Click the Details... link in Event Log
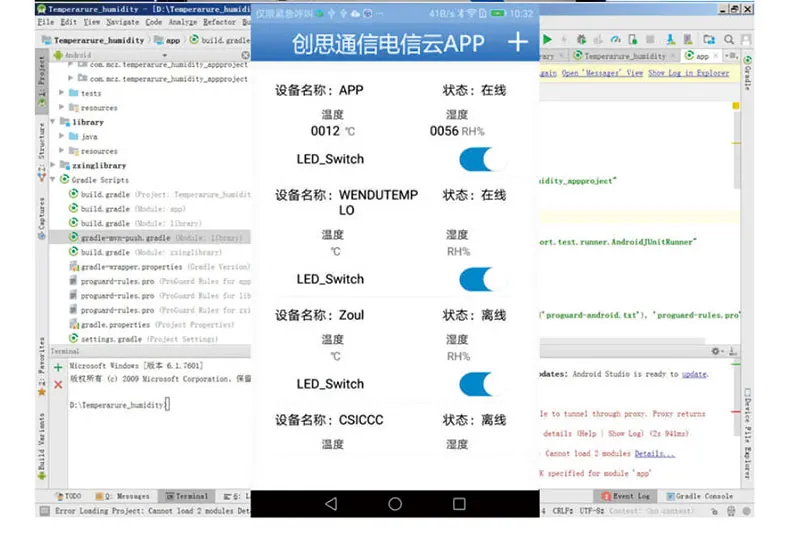The height and width of the screenshot is (535, 800). coord(655,453)
